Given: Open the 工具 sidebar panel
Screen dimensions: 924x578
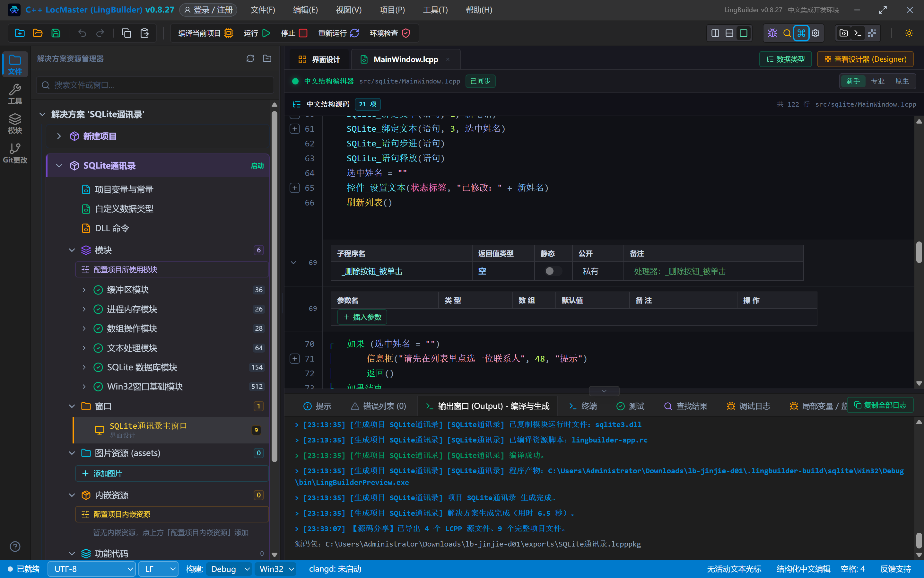Looking at the screenshot, I should (15, 94).
